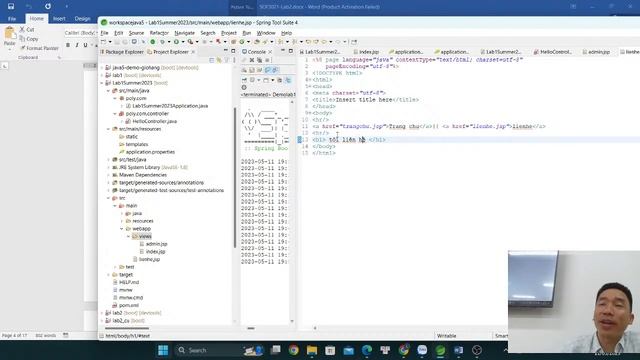Switch to the Package Explorer tab

point(122,52)
